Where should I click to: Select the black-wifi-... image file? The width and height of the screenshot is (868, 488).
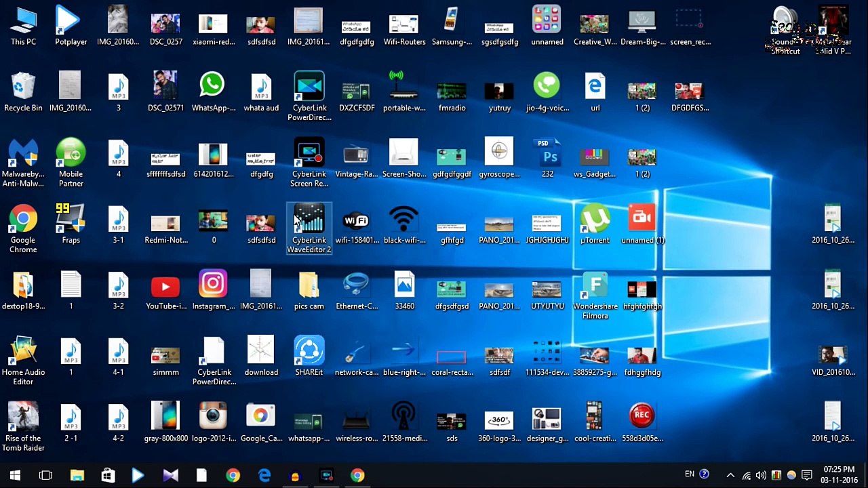[x=404, y=224]
